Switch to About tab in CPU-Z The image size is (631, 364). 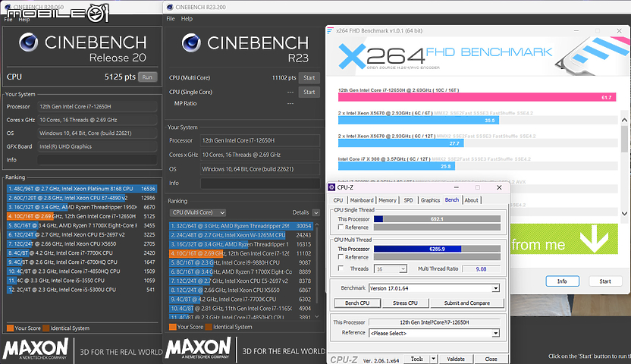[x=471, y=200]
